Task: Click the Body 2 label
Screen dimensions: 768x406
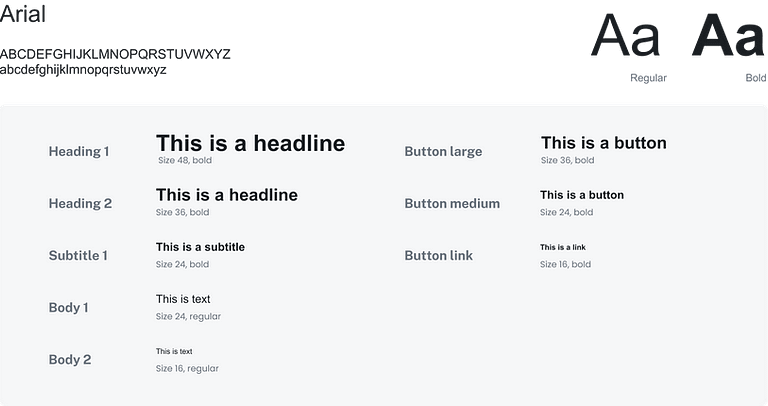Action: coord(69,360)
